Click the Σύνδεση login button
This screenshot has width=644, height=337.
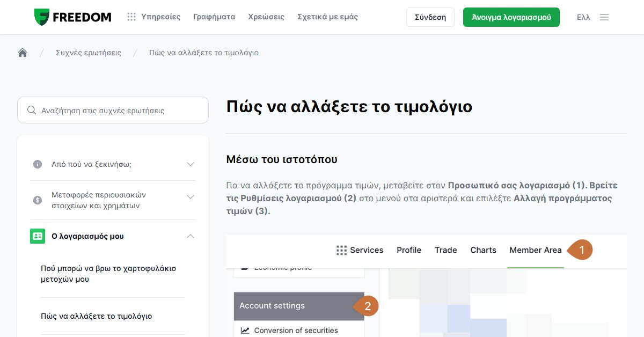tap(430, 17)
